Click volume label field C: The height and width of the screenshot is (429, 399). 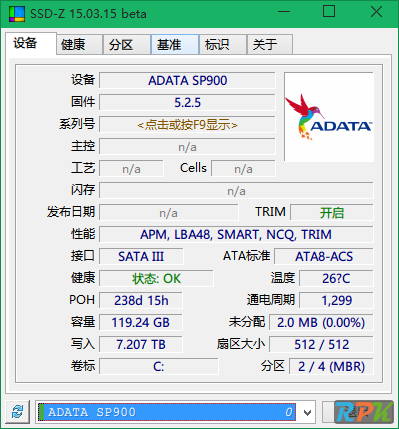(159, 367)
